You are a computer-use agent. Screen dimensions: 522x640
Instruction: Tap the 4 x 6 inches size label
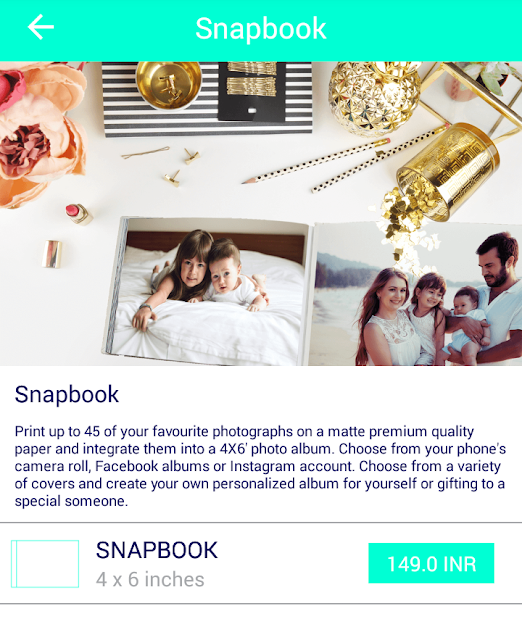(x=150, y=580)
